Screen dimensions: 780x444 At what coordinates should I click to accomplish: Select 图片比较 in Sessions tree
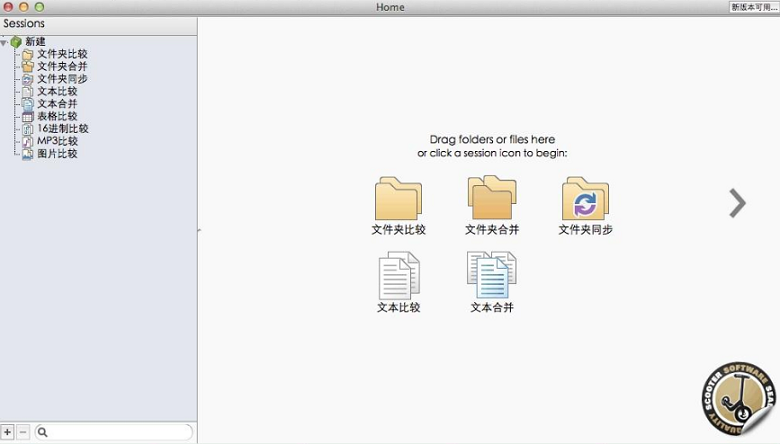(57, 153)
